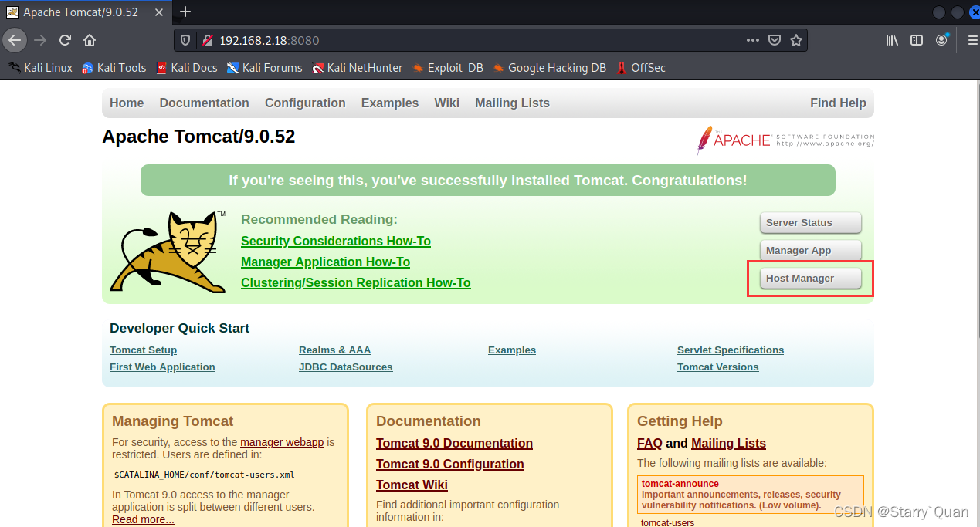Open a new tab with plus icon
The width and height of the screenshot is (980, 527).
[x=185, y=12]
